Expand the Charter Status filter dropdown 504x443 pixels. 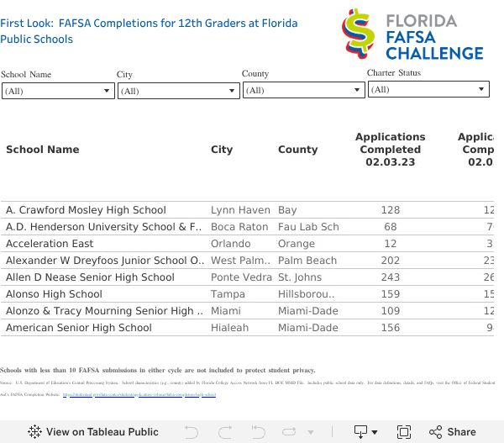click(428, 89)
